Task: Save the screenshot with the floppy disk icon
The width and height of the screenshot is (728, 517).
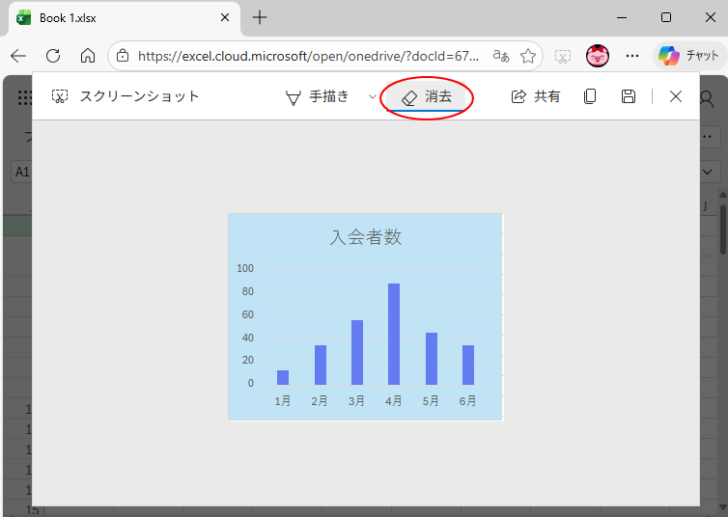Action: tap(628, 97)
